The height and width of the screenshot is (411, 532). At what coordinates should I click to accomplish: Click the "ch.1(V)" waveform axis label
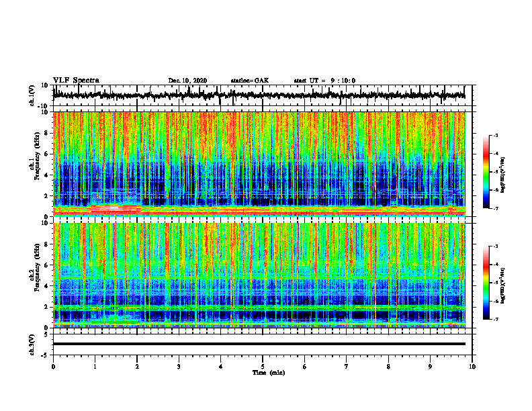pyautogui.click(x=32, y=95)
